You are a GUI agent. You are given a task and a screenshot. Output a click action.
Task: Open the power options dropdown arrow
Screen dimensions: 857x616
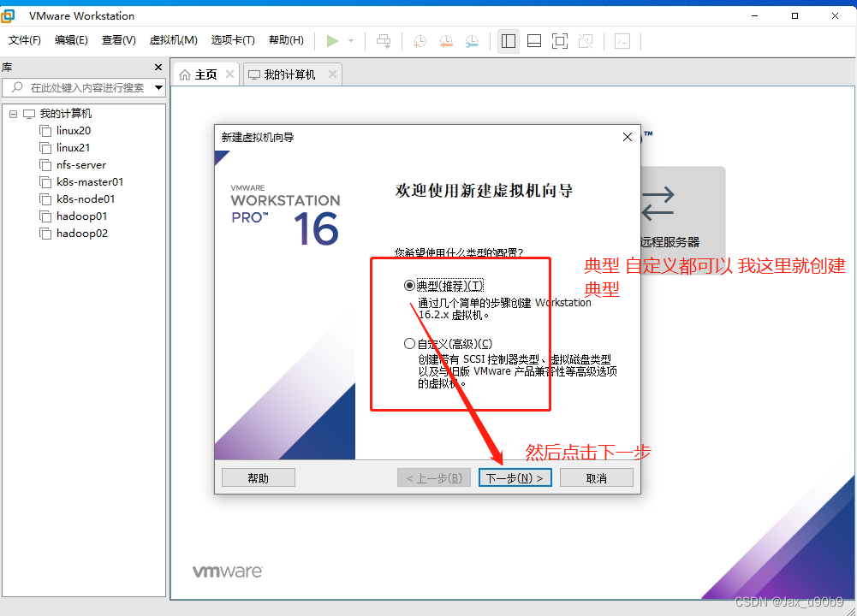[349, 40]
